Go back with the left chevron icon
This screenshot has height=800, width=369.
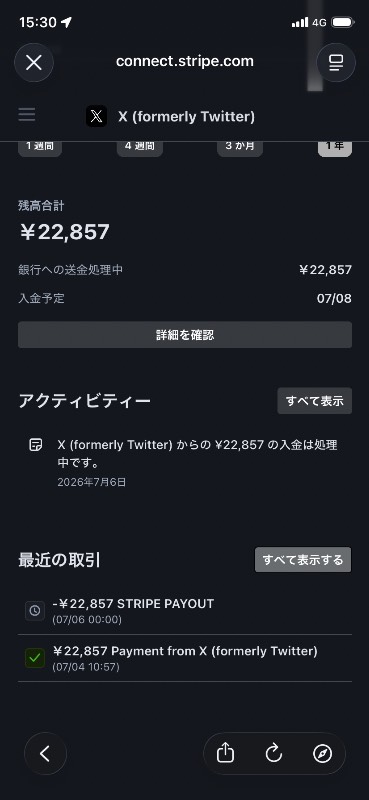click(45, 754)
